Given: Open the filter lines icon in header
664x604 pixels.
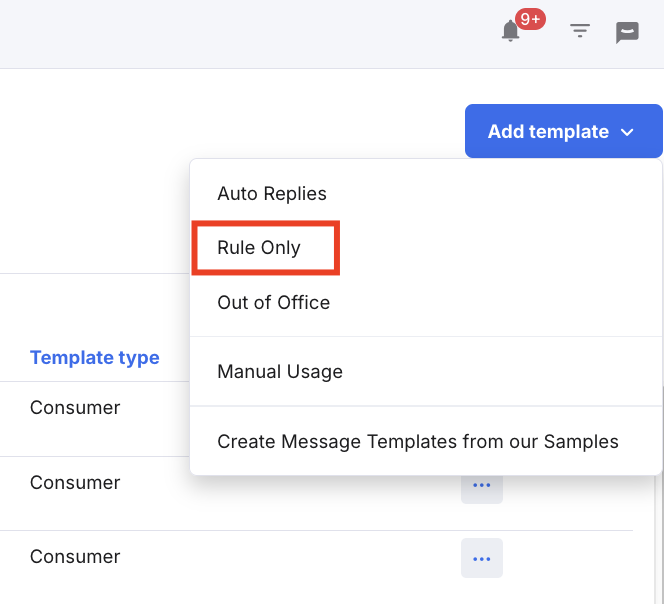Looking at the screenshot, I should pyautogui.click(x=580, y=30).
